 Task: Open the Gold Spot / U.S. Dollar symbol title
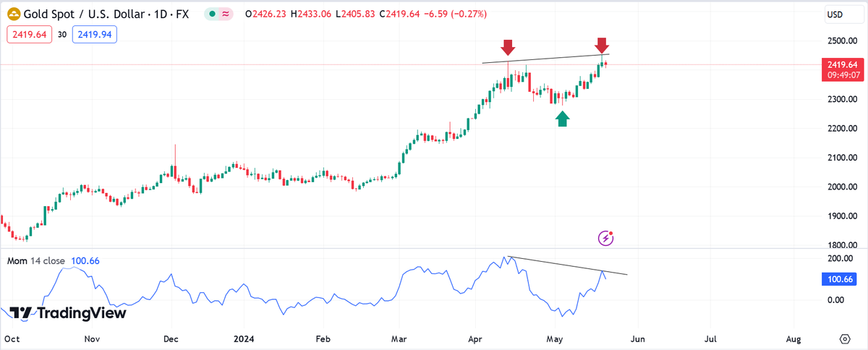tap(107, 14)
